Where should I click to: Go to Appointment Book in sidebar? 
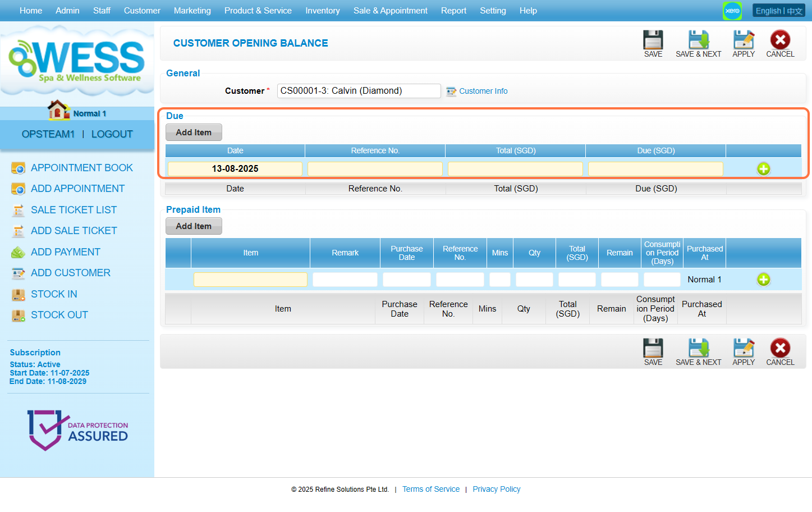tap(81, 168)
